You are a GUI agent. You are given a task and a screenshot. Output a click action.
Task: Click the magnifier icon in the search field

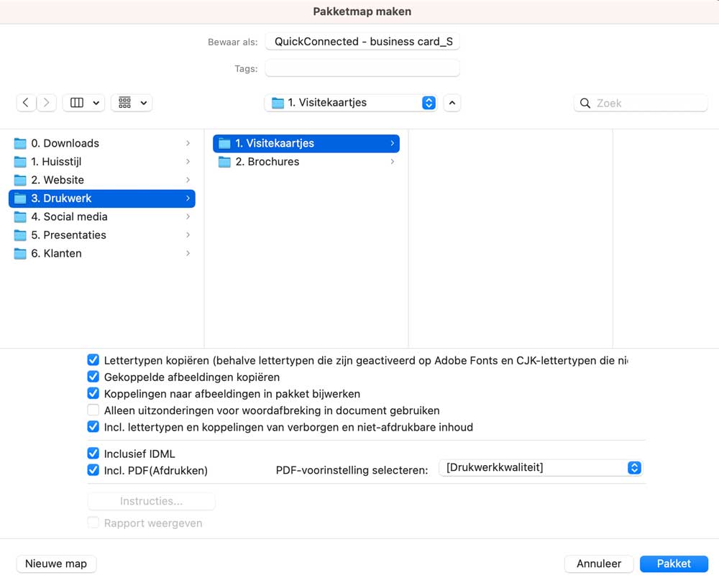coord(585,103)
